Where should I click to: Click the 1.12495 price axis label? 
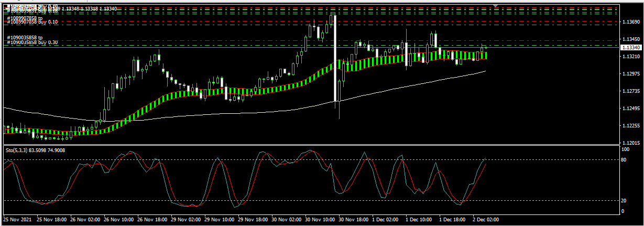click(x=630, y=109)
